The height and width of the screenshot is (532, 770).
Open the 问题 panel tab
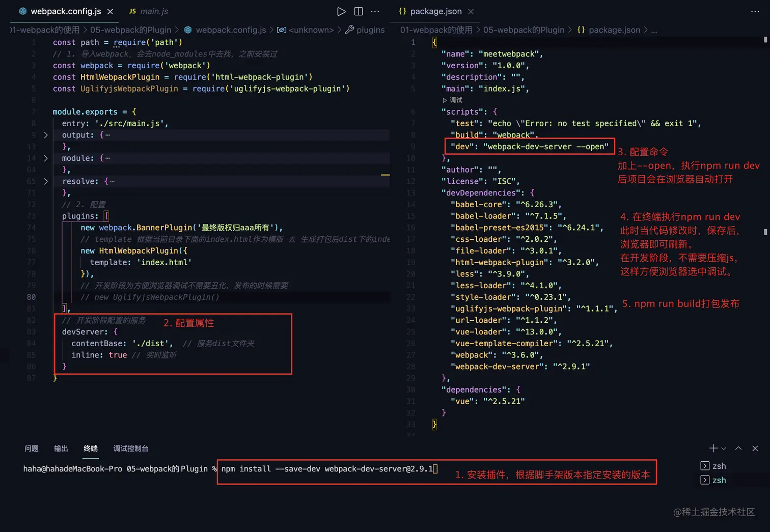coord(32,449)
